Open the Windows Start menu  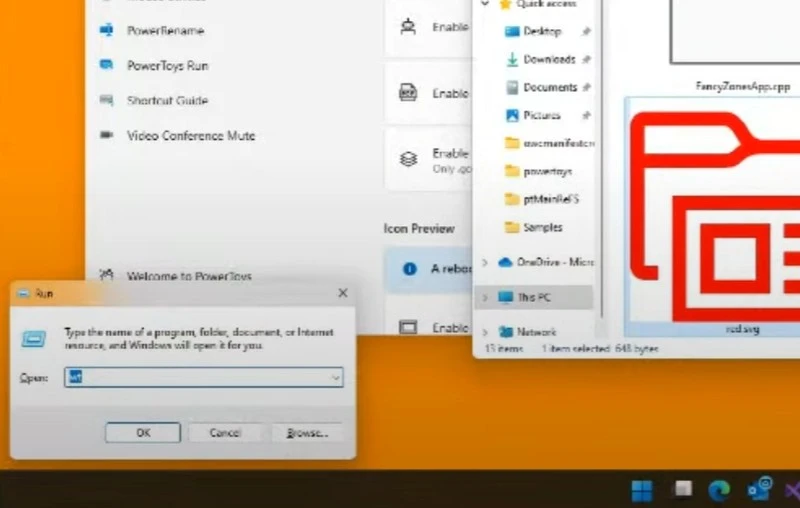coord(641,490)
